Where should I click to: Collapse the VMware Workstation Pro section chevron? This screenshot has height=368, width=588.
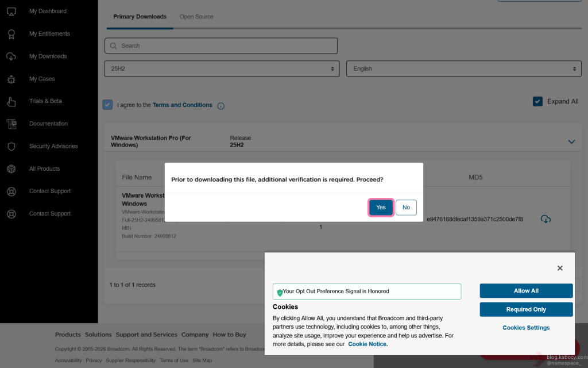pos(571,141)
